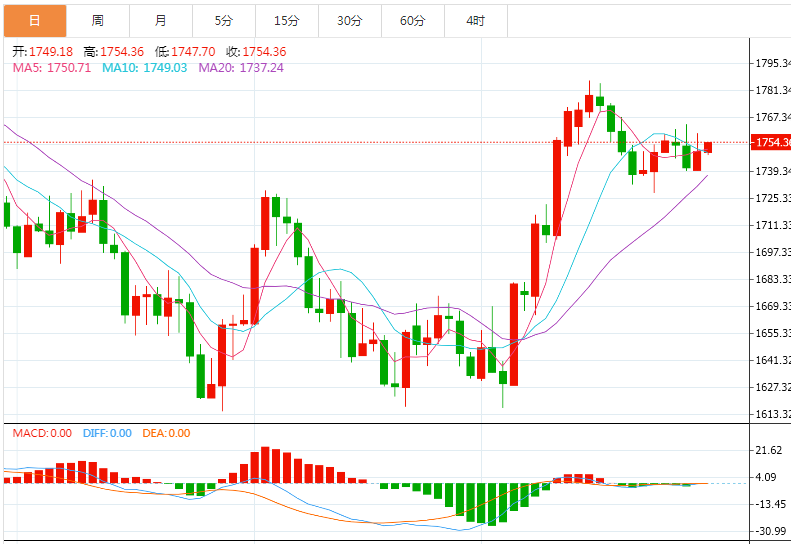The height and width of the screenshot is (544, 791).
Task: Click the 1697.33 price axis label
Action: pyautogui.click(x=773, y=252)
